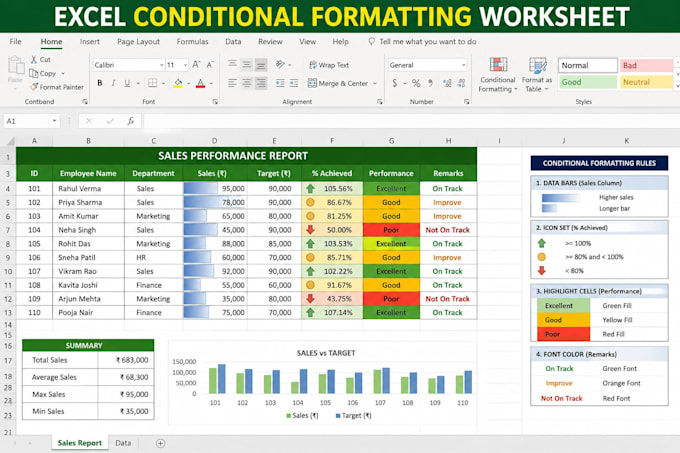This screenshot has width=680, height=453.
Task: Switch to the Formulas tab
Action: (x=192, y=42)
